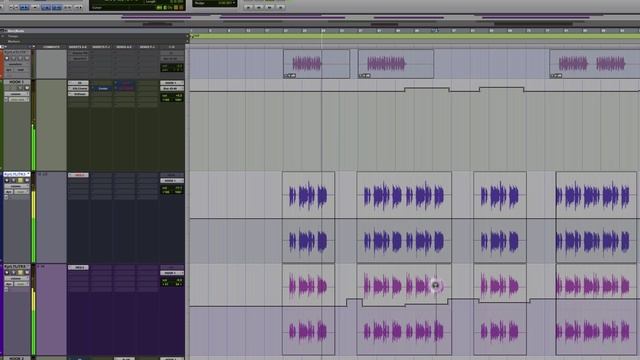Open the red-labeled insert on blue FLUTES
The height and width of the screenshot is (360, 640).
[78, 175]
